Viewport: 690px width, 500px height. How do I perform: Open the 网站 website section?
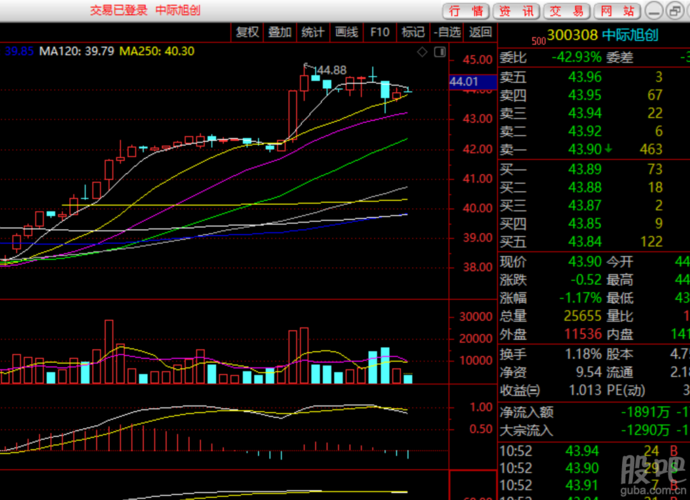[x=618, y=11]
